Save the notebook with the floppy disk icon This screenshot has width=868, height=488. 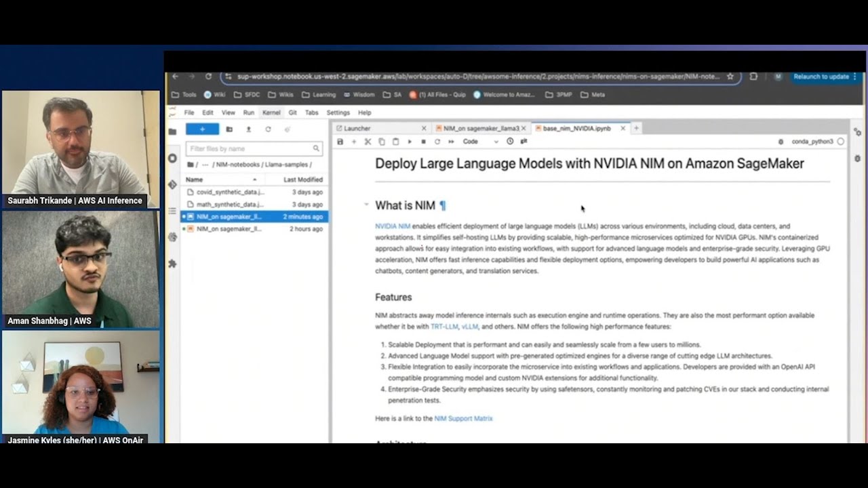tap(340, 142)
